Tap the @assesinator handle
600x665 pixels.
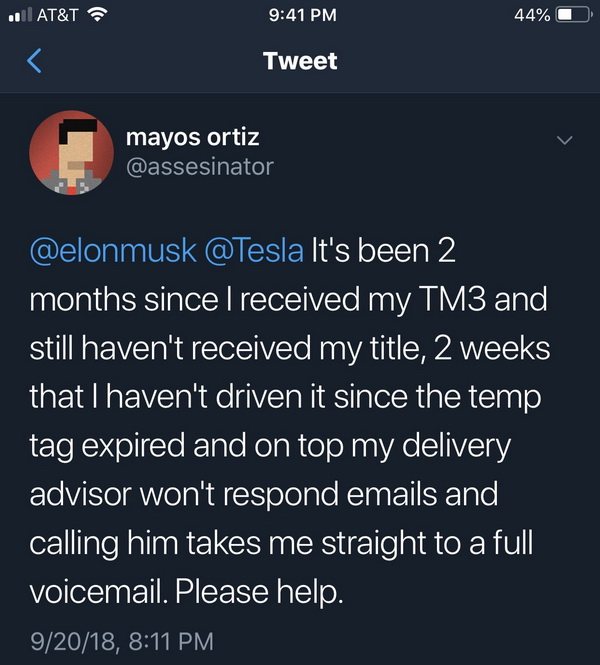200,167
